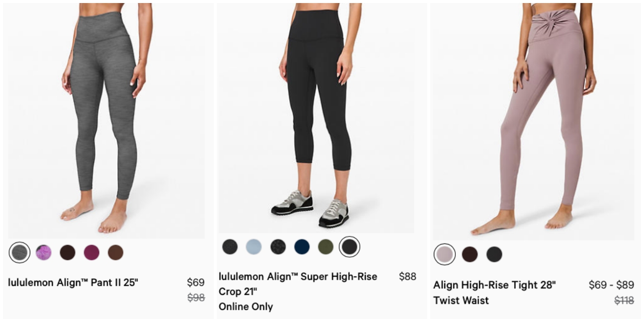
Task: Choose the brown swatch for Align Pant II
Action: (x=116, y=253)
